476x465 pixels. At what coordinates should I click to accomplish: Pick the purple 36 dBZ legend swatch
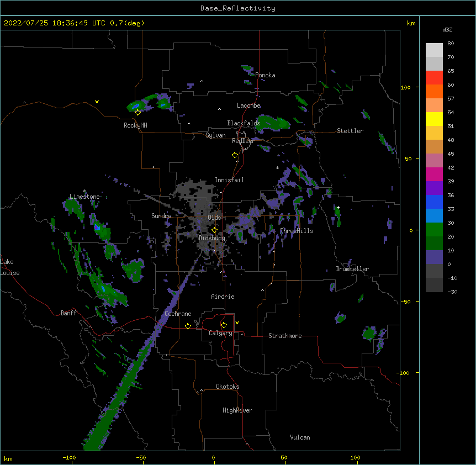[434, 188]
